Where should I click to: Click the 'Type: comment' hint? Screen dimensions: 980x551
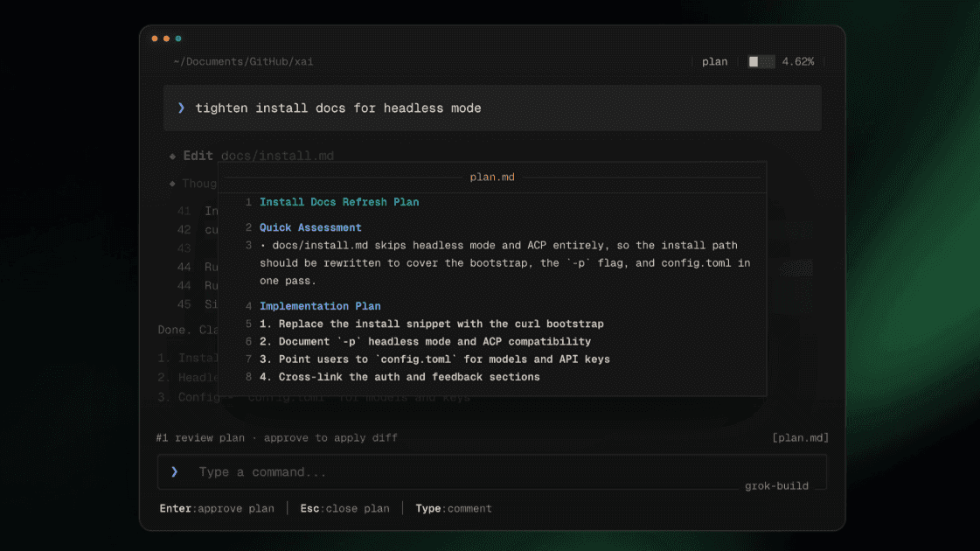click(454, 508)
